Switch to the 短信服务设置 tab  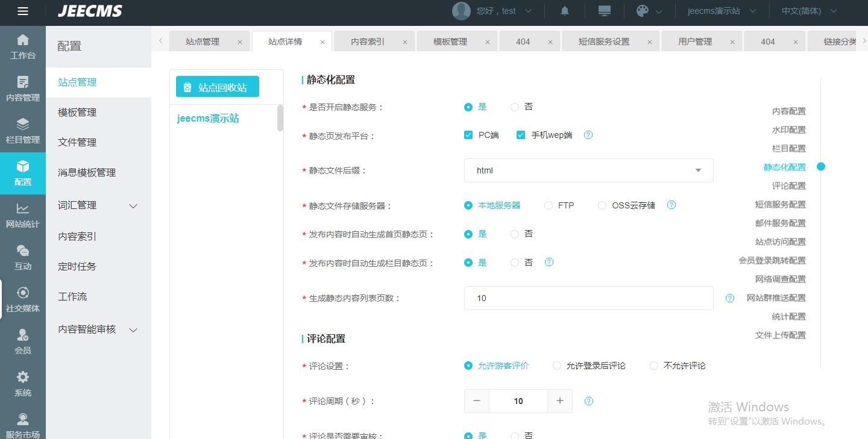coord(603,42)
